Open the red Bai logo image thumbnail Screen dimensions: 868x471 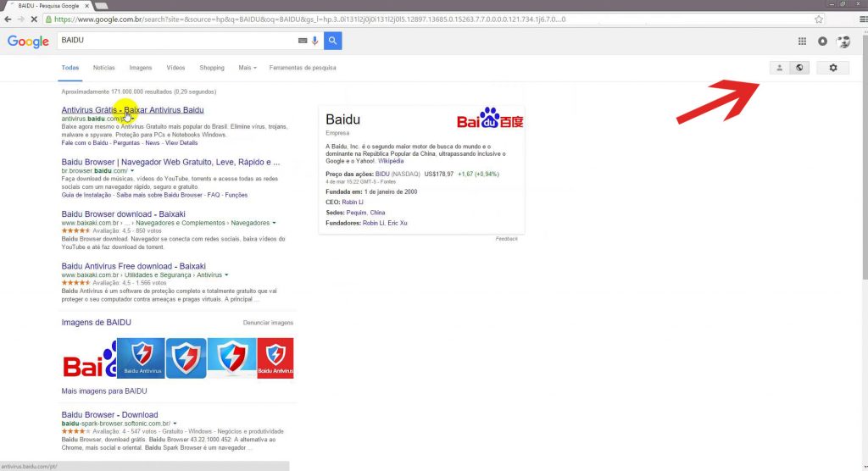(89, 358)
